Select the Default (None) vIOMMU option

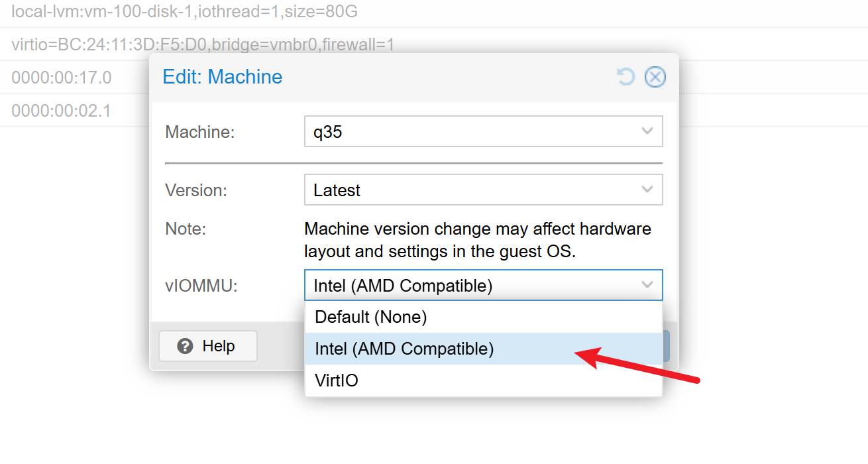click(x=371, y=317)
